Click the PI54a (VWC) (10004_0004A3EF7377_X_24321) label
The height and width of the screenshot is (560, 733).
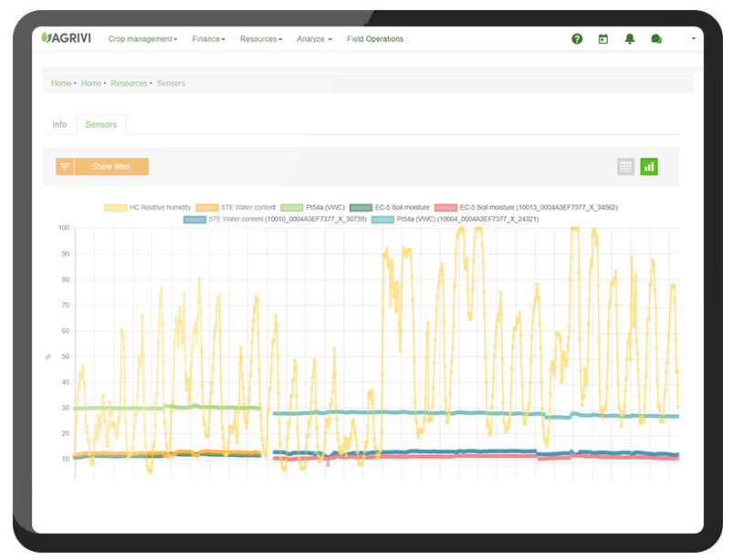coord(467,219)
